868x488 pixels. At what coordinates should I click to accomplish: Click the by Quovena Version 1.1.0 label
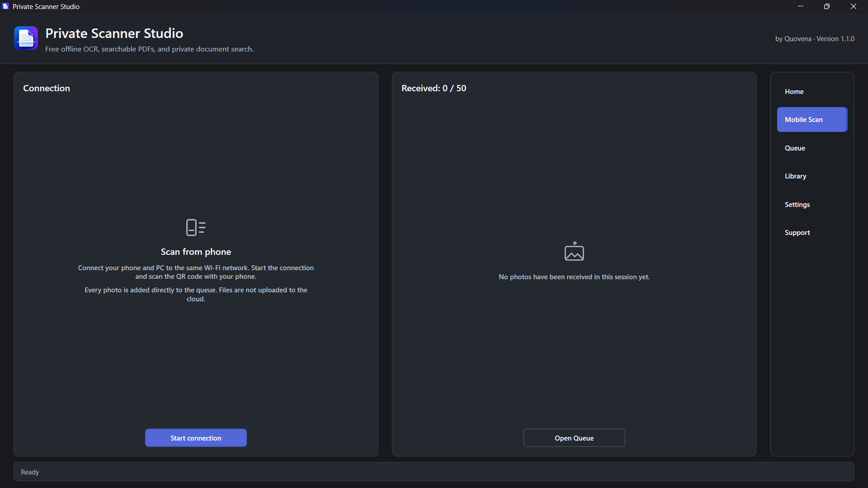pos(815,39)
